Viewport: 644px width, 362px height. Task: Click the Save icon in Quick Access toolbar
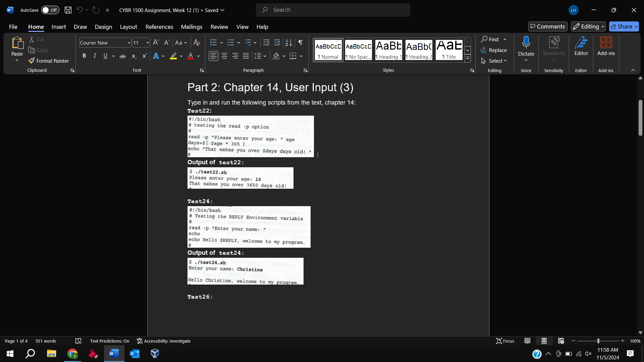coord(68,10)
